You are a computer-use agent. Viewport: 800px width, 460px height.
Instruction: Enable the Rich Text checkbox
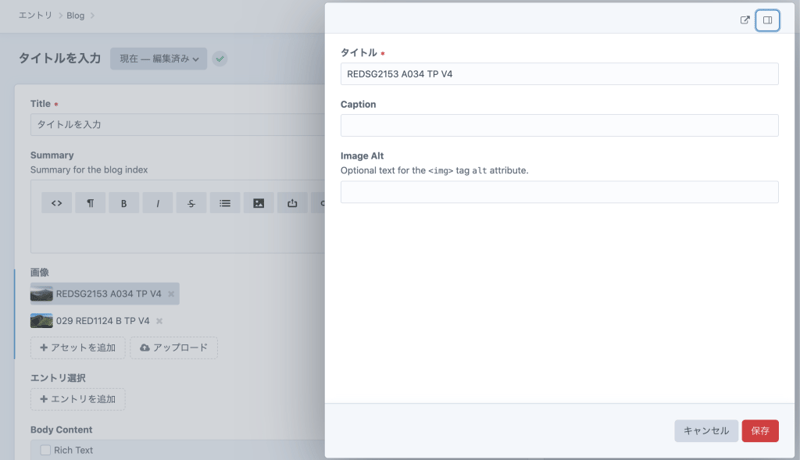[x=46, y=450]
